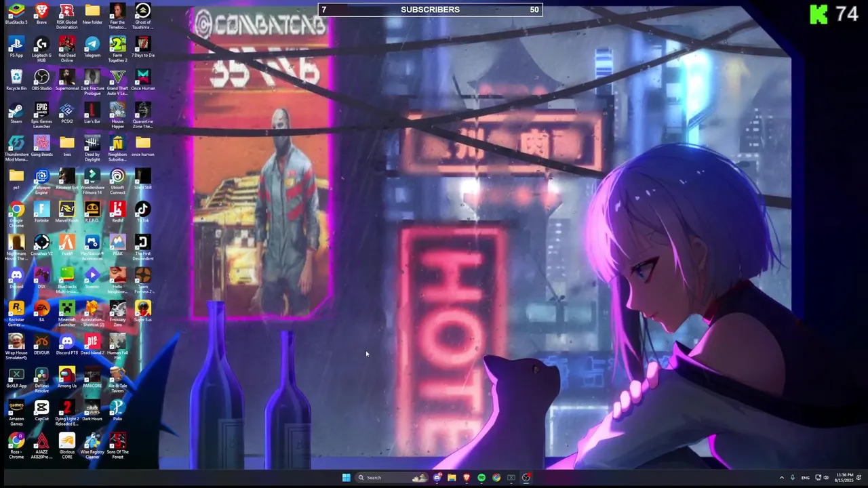The width and height of the screenshot is (868, 488).
Task: Select the Dead Island 2 shortcut
Action: [92, 346]
